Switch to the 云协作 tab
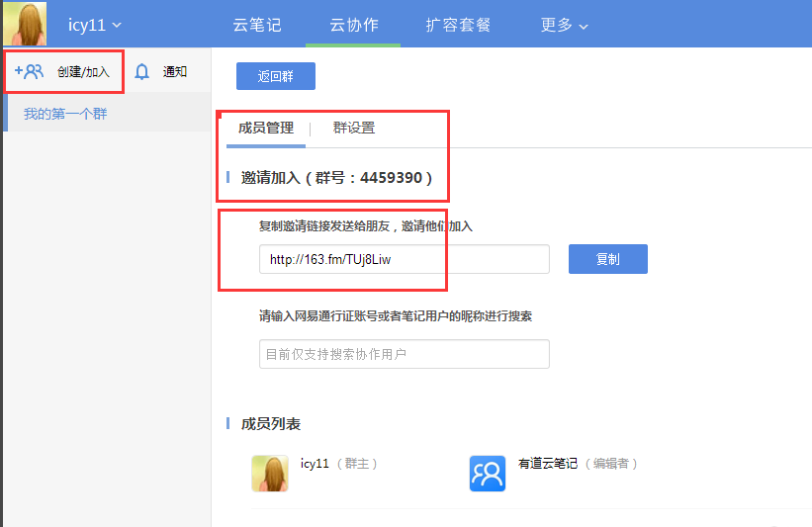812x527 pixels. pyautogui.click(x=354, y=25)
